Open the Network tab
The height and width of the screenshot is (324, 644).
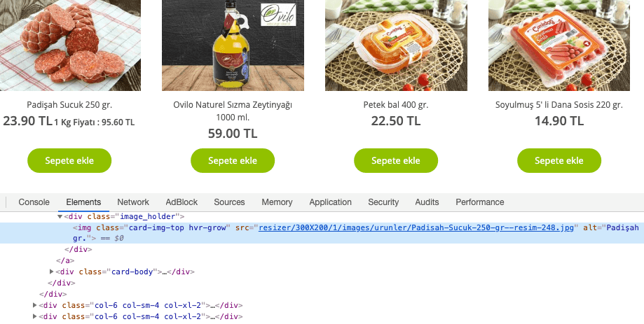[x=133, y=202]
